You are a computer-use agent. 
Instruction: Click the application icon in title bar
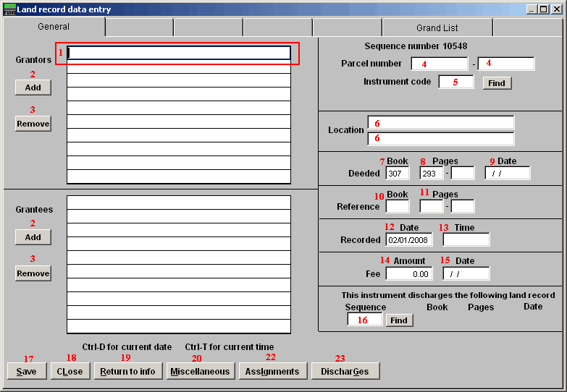[x=9, y=9]
